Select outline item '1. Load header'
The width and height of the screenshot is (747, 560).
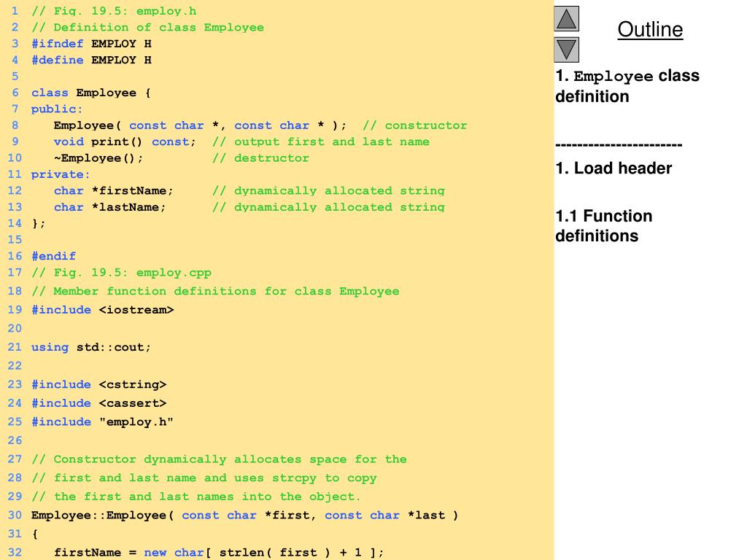[614, 168]
